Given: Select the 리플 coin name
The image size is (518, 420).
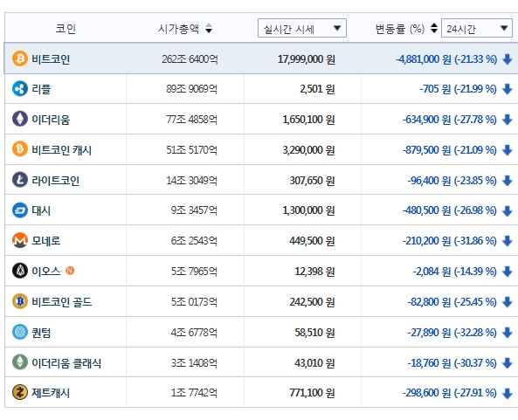Looking at the screenshot, I should click(x=41, y=89).
